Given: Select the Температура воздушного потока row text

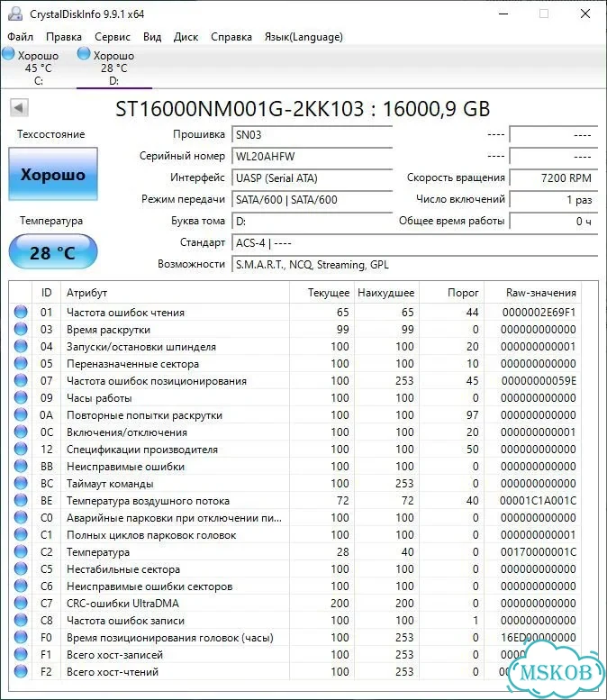Looking at the screenshot, I should 148,501.
